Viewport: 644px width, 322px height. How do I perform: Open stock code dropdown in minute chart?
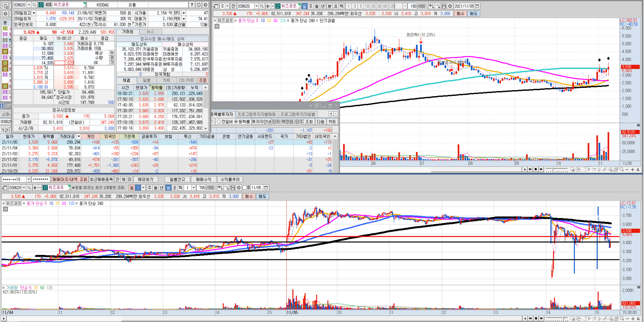pyautogui.click(x=24, y=188)
